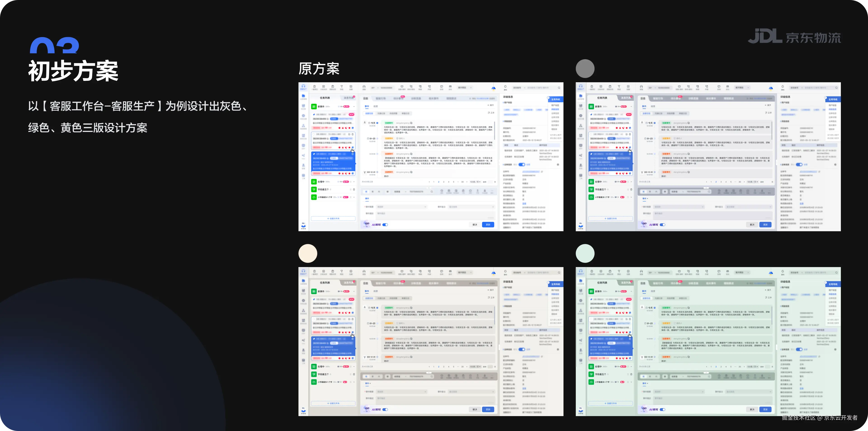Screen dimensions: 868x431
Task: Toggle AI填写 switch in original design mockup
Action: (x=385, y=225)
